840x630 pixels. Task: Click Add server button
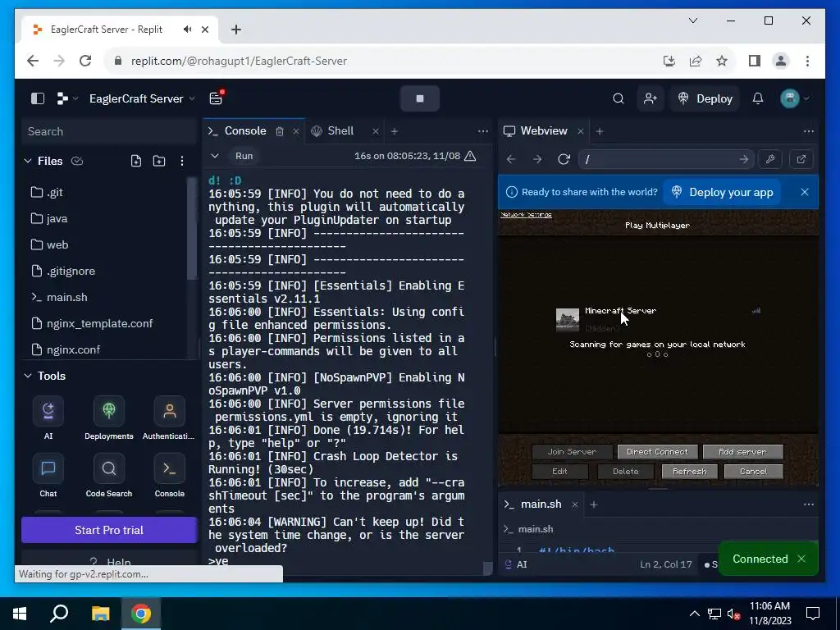coord(742,452)
